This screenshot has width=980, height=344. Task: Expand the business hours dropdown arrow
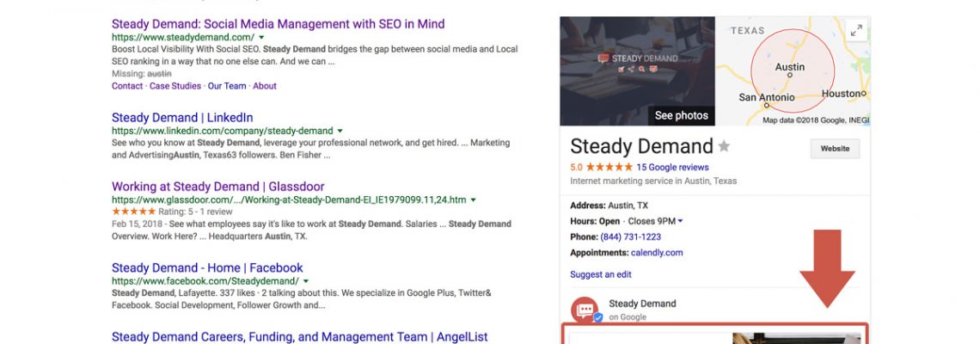(x=681, y=221)
